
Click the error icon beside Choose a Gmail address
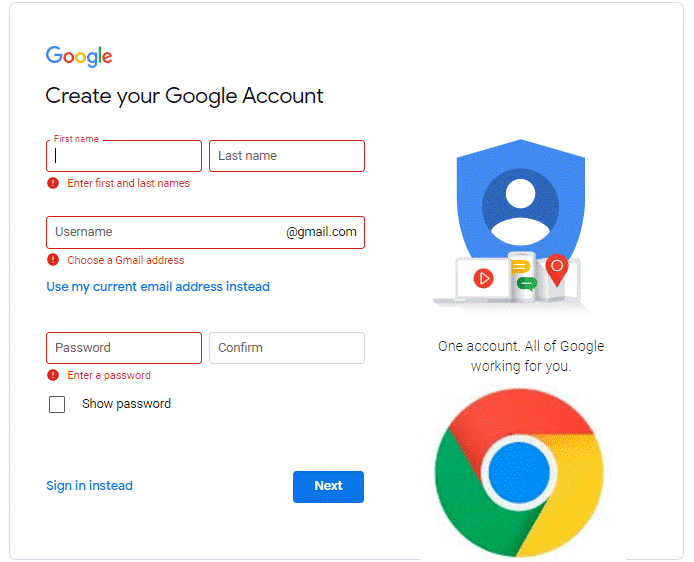(x=53, y=260)
